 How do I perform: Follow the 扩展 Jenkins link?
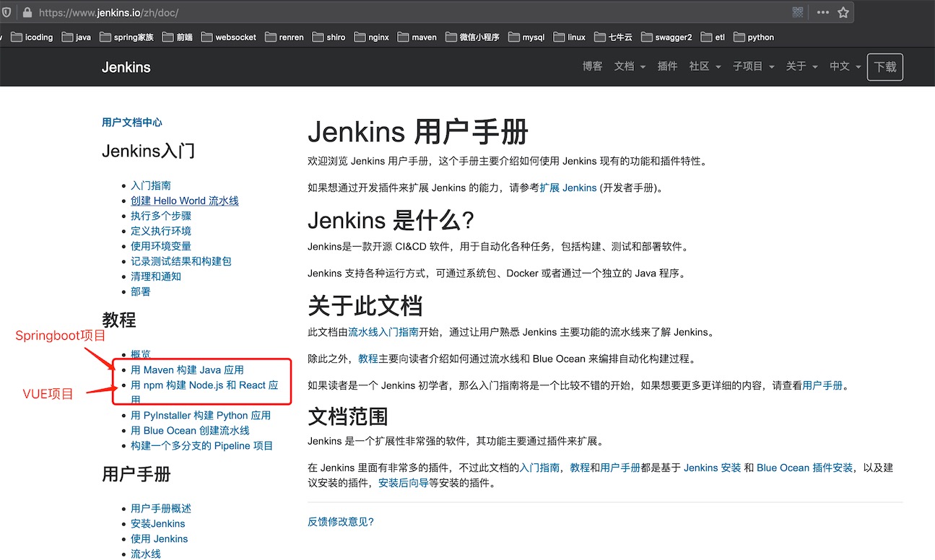pos(568,188)
